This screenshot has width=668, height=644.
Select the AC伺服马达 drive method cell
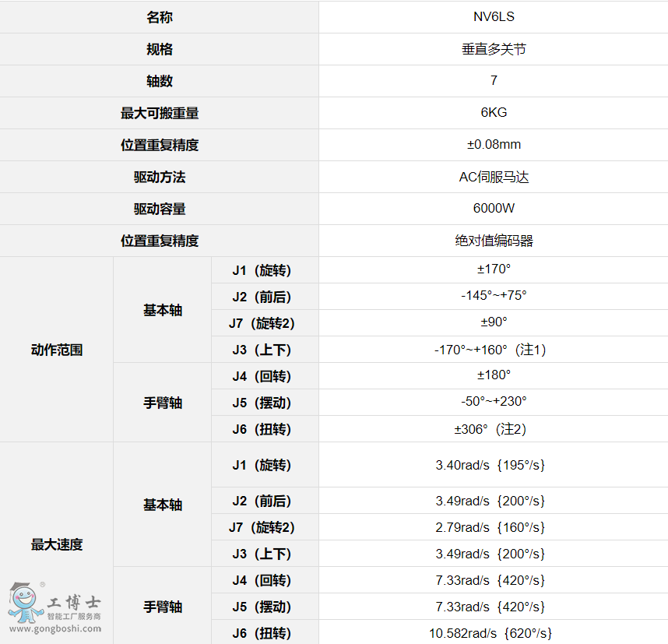pyautogui.click(x=494, y=177)
